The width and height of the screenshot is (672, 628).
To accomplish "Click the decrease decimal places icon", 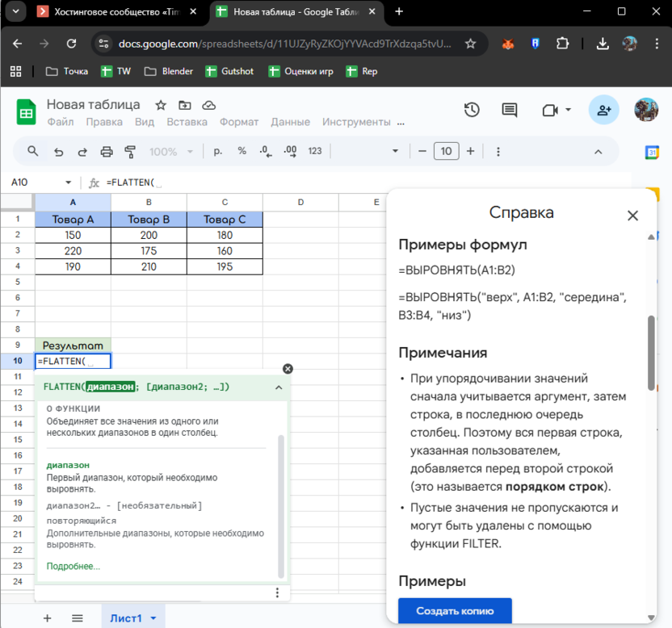I will (x=265, y=151).
